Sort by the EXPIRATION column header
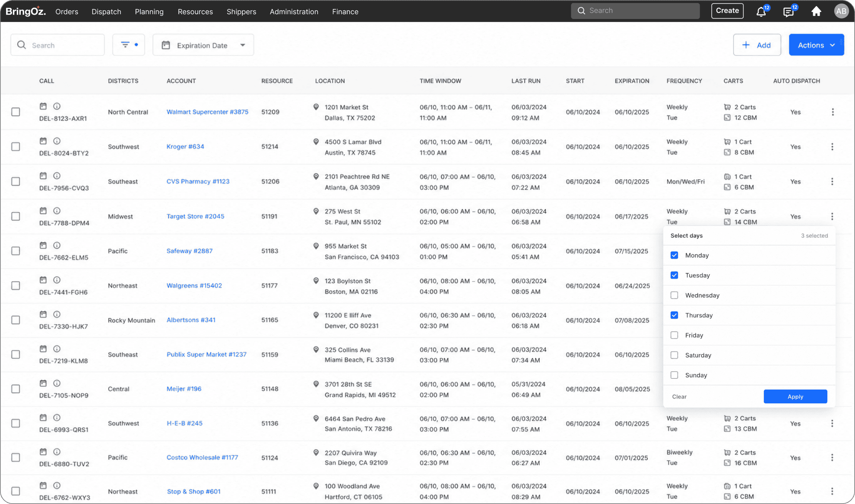This screenshot has width=855, height=504. click(x=632, y=81)
